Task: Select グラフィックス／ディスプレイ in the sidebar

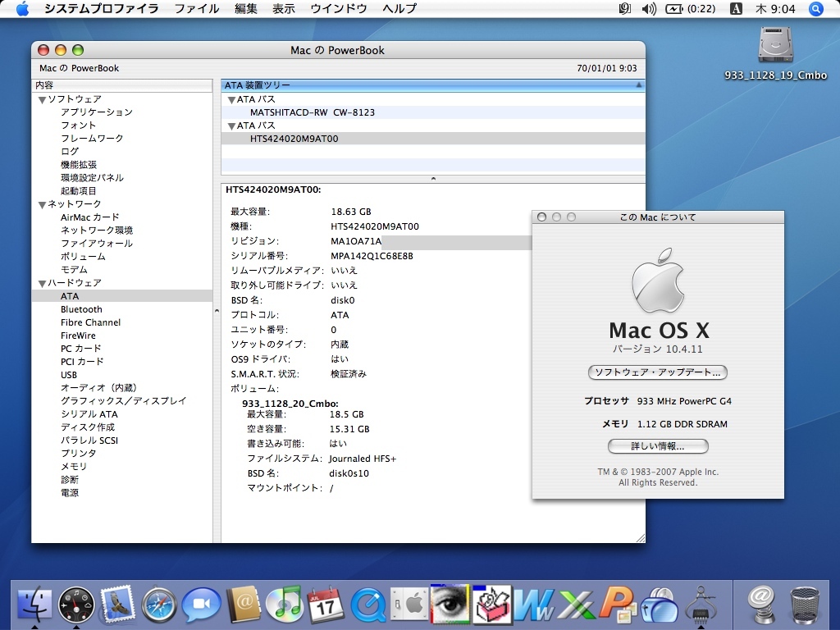Action: [123, 401]
